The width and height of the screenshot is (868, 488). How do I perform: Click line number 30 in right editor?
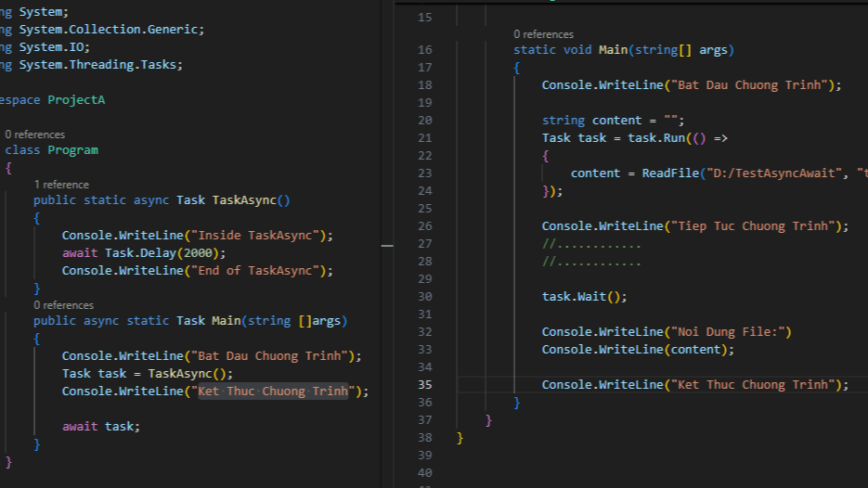click(424, 297)
